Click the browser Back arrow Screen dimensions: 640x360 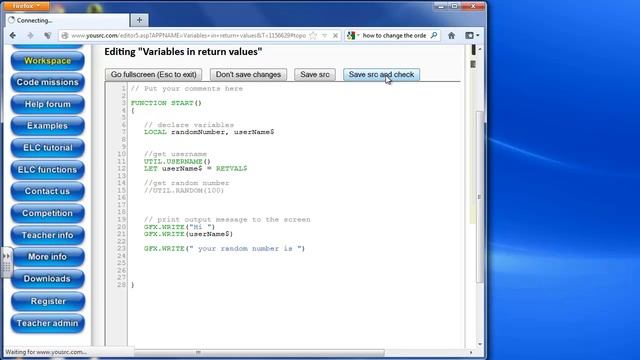13,36
